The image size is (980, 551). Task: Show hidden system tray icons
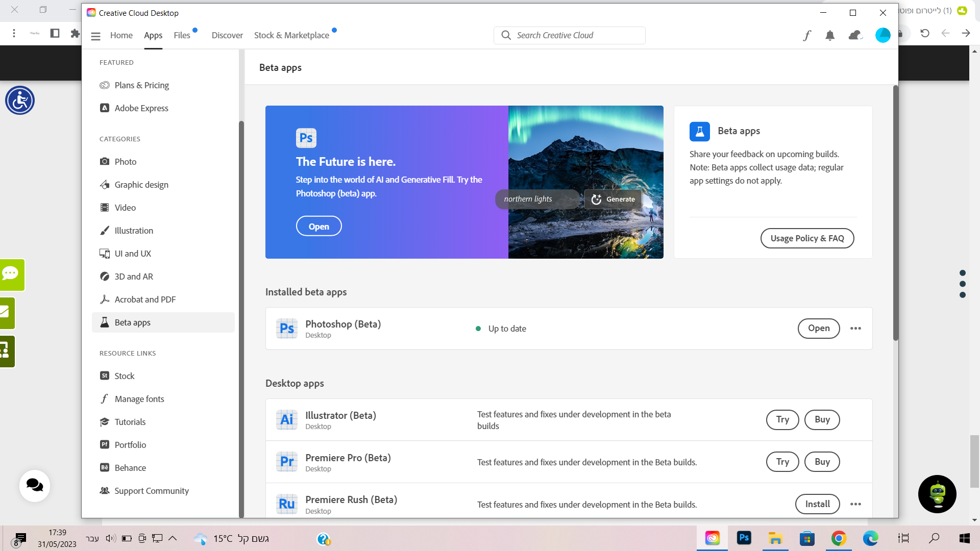click(173, 538)
